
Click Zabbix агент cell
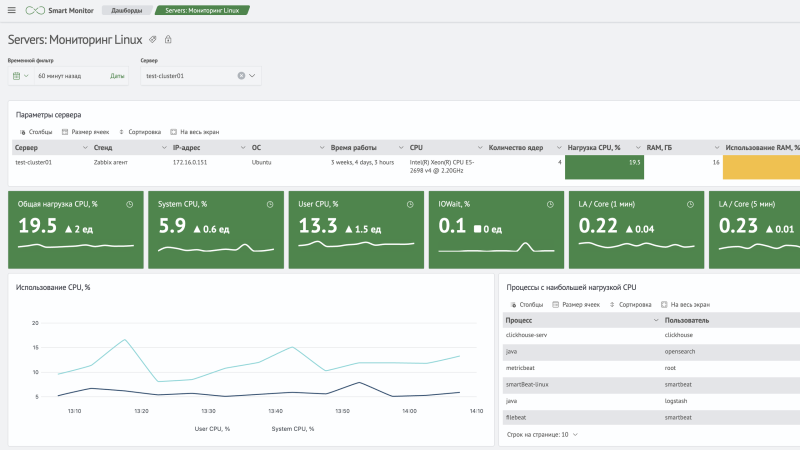pos(111,162)
